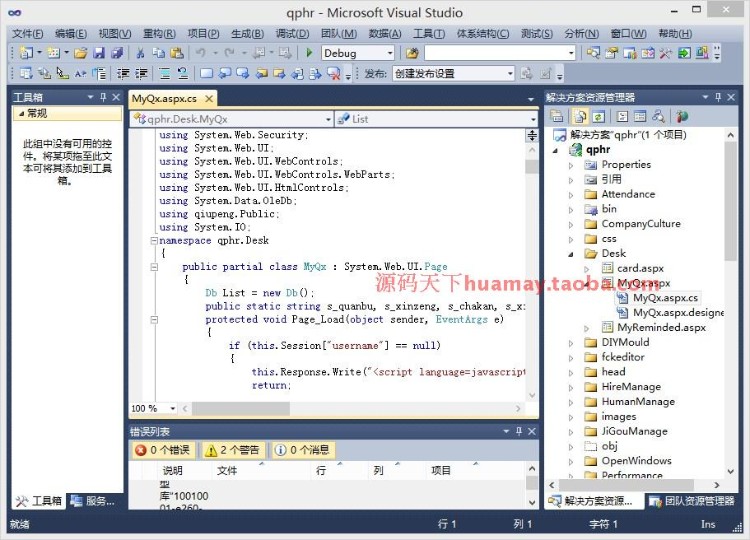Collapse the namespace qphr.Desk code block
The width and height of the screenshot is (750, 540).
154,241
